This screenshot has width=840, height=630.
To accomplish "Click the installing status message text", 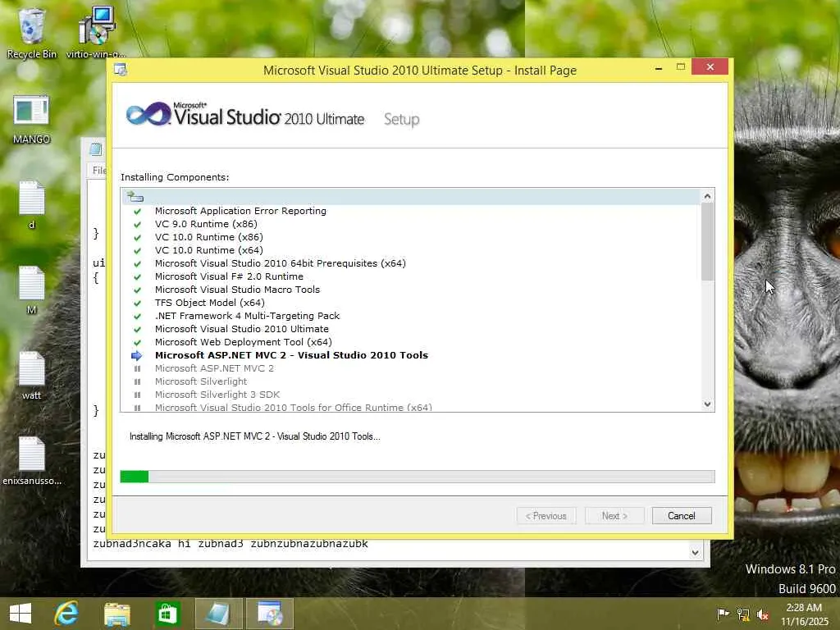I will tap(254, 436).
